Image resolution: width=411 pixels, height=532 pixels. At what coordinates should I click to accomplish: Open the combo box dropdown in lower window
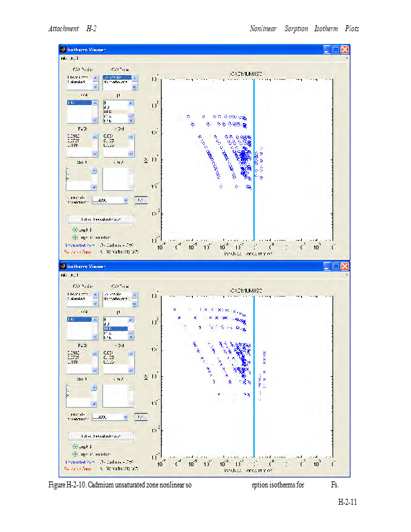[124, 417]
